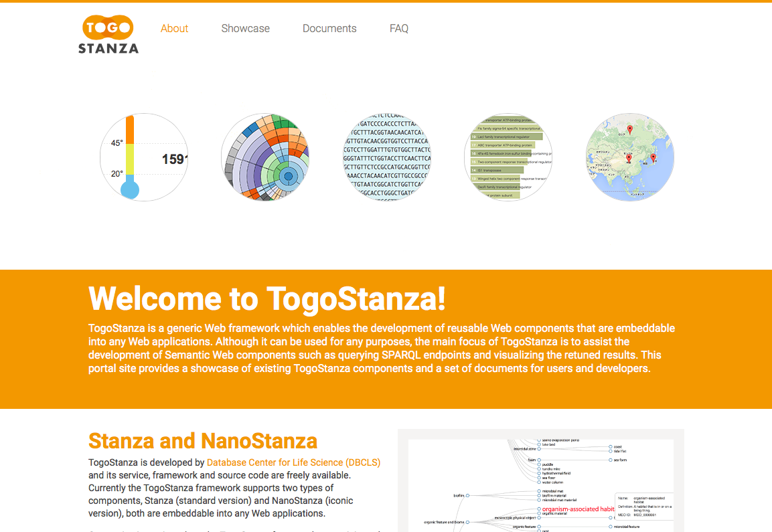Open the habitat tree diagram thumbnail
This screenshot has height=532, width=772.
pyautogui.click(x=540, y=481)
